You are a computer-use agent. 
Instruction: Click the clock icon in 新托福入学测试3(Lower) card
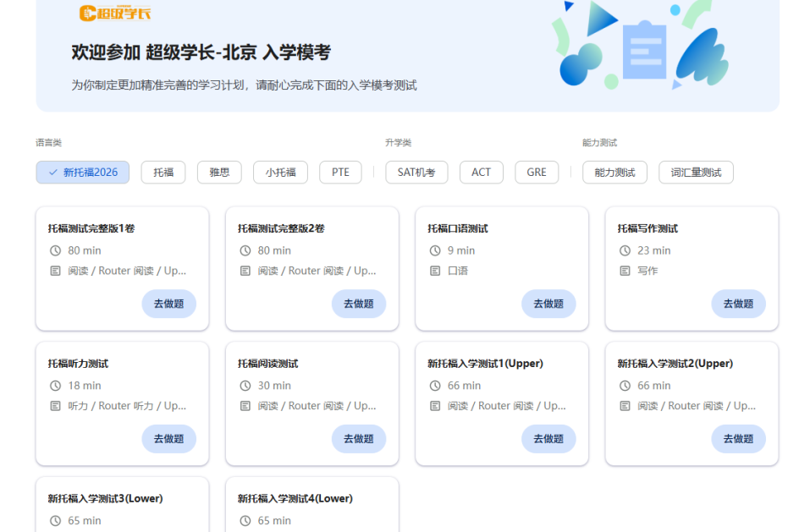(55, 520)
